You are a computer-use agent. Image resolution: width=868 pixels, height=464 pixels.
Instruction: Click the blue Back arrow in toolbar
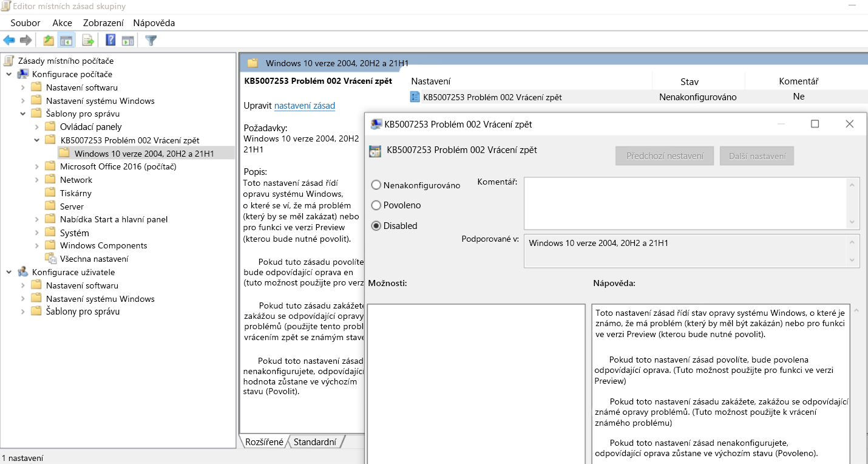[9, 41]
